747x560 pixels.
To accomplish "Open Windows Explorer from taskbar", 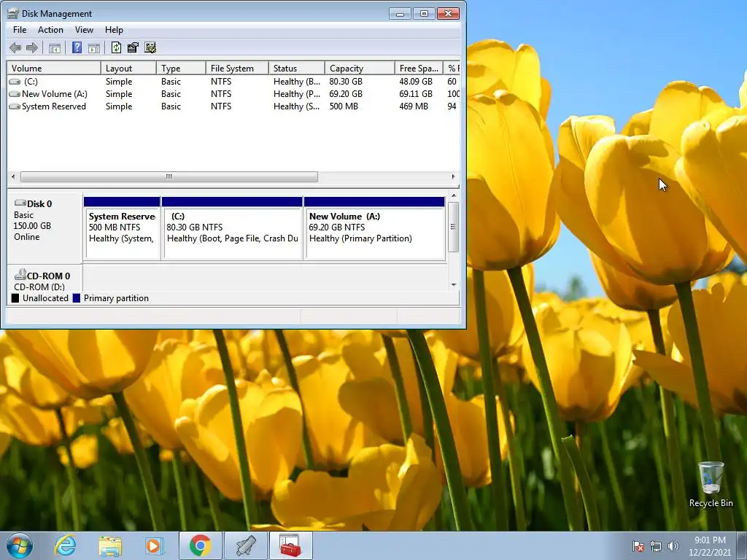I will 110,546.
